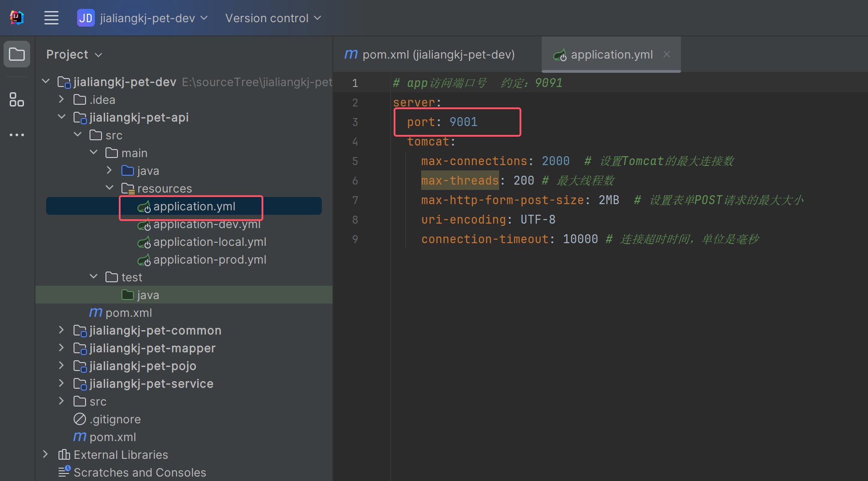Collapse the jialiangkj-pet-api module
Image resolution: width=868 pixels, height=481 pixels.
(62, 117)
